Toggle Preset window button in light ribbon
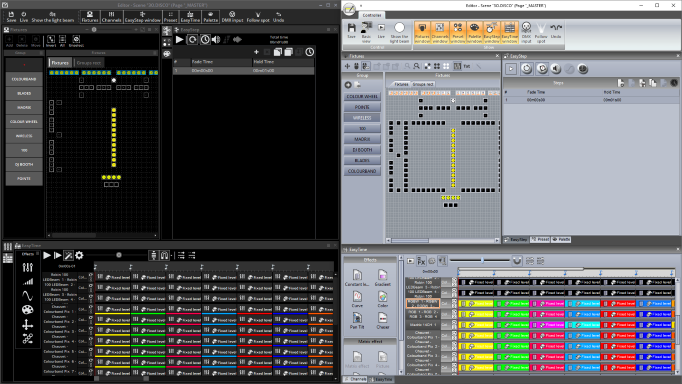Screen dimensions: 682x384 458,33
